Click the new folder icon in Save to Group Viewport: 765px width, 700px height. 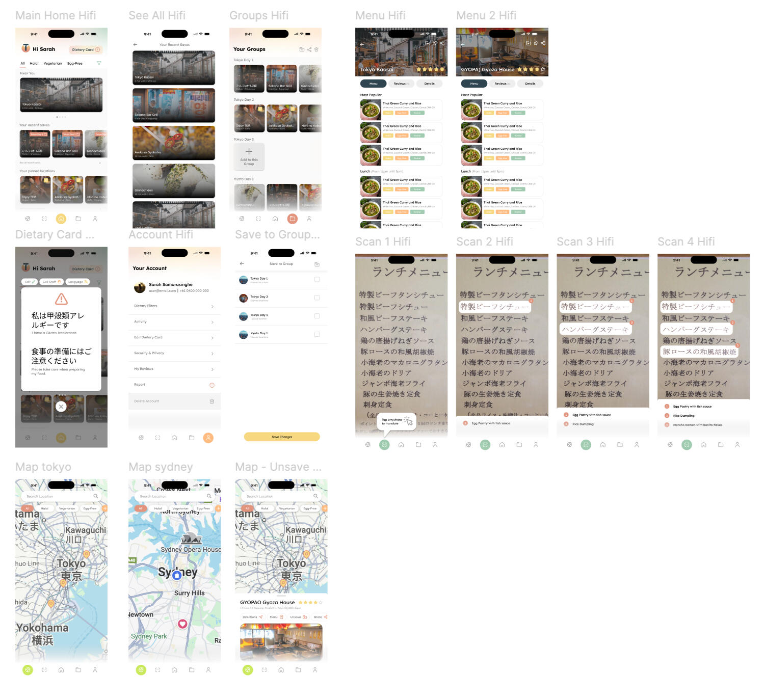pyautogui.click(x=317, y=264)
